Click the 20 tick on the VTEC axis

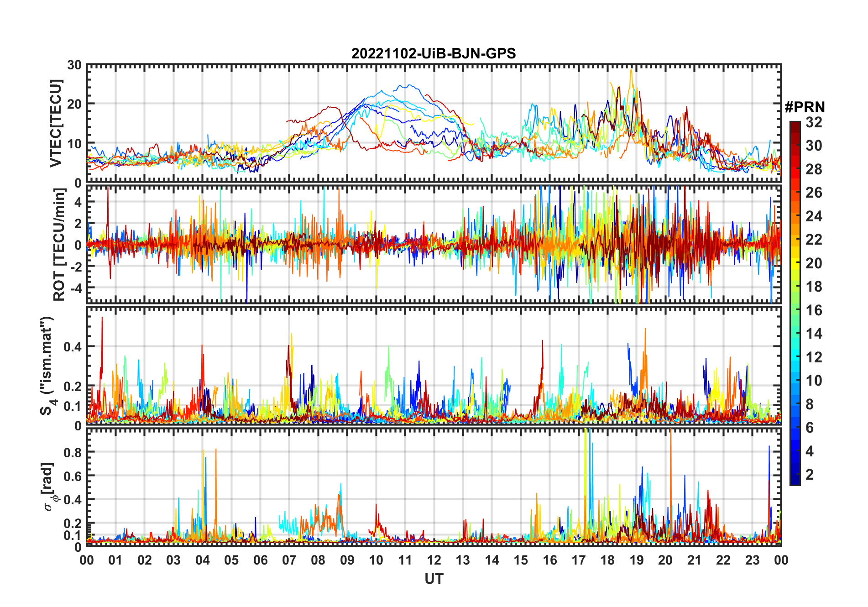click(x=74, y=104)
